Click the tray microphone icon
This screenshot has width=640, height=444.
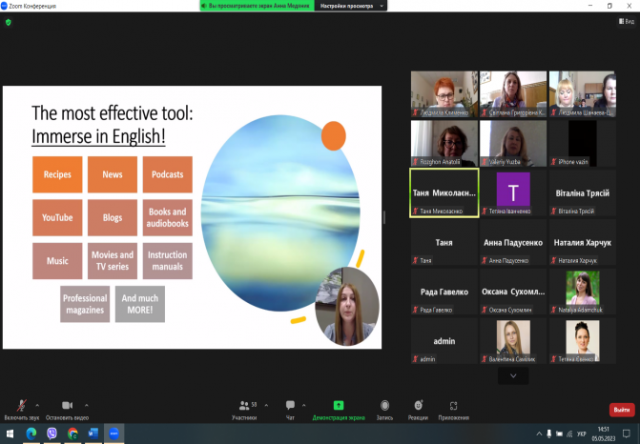tap(549, 433)
